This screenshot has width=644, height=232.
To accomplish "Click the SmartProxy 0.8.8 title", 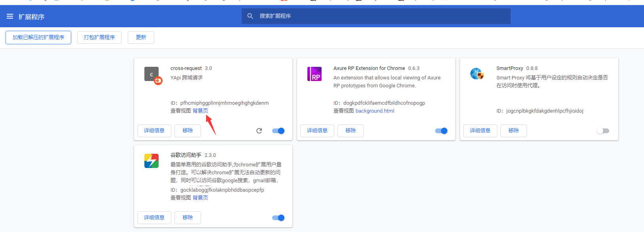I will coord(517,68).
